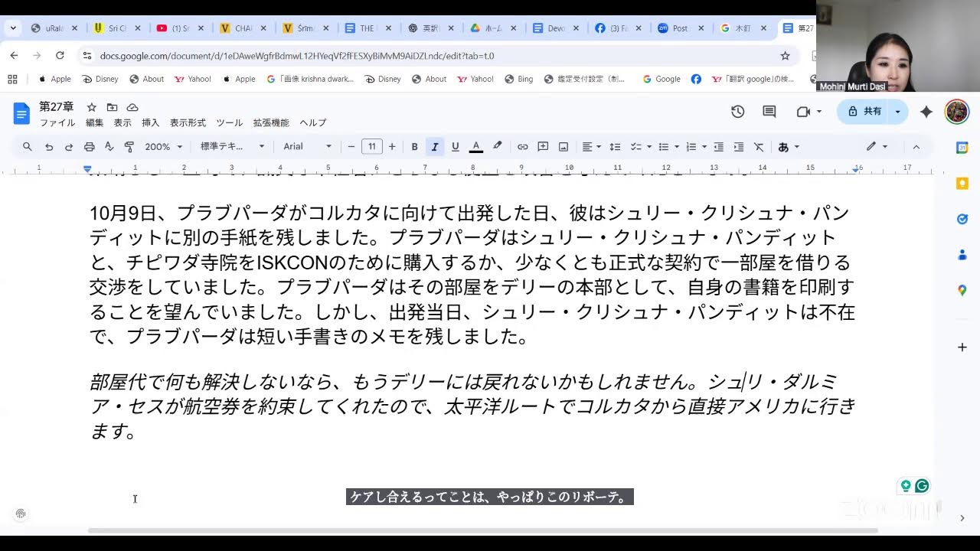Image resolution: width=980 pixels, height=551 pixels.
Task: Open the Contacts side panel
Action: [x=962, y=255]
